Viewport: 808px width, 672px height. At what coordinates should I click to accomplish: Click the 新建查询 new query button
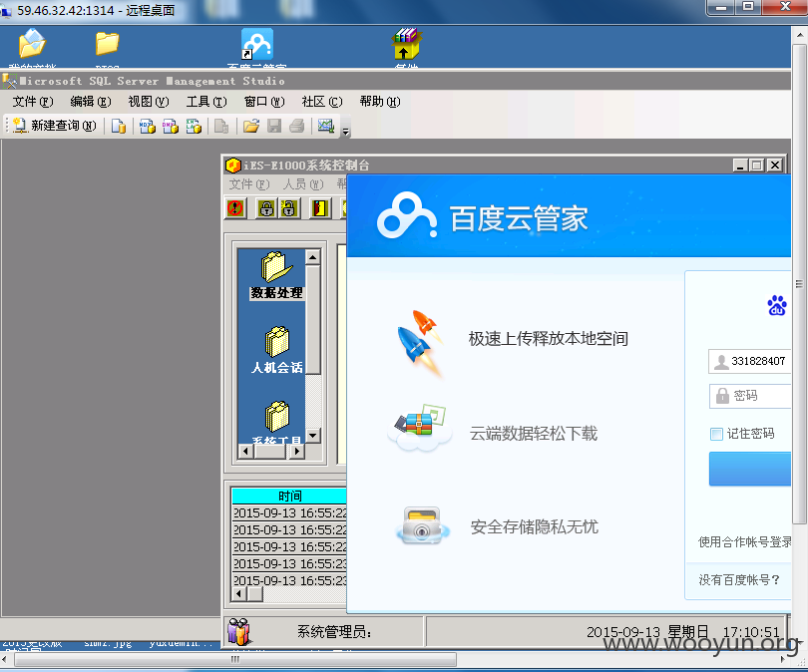tap(54, 126)
